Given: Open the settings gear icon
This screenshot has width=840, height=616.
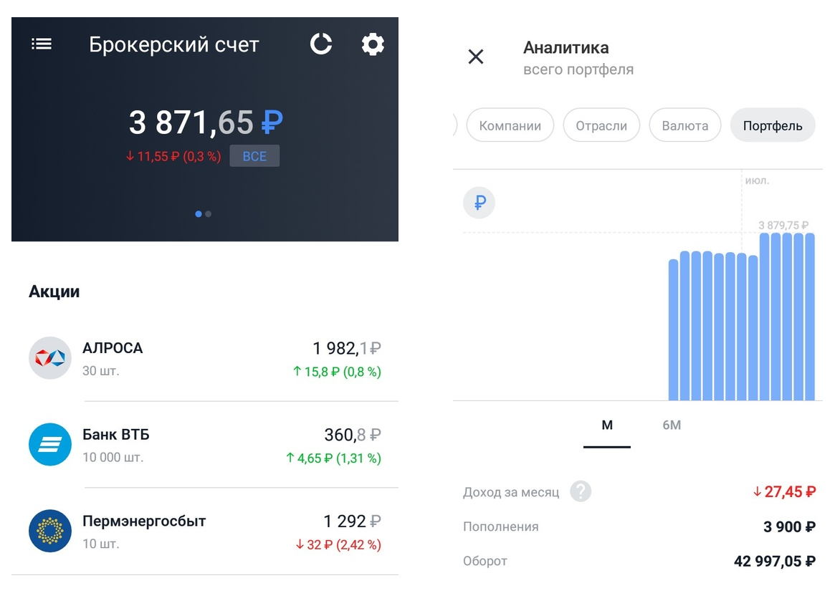Looking at the screenshot, I should (373, 44).
